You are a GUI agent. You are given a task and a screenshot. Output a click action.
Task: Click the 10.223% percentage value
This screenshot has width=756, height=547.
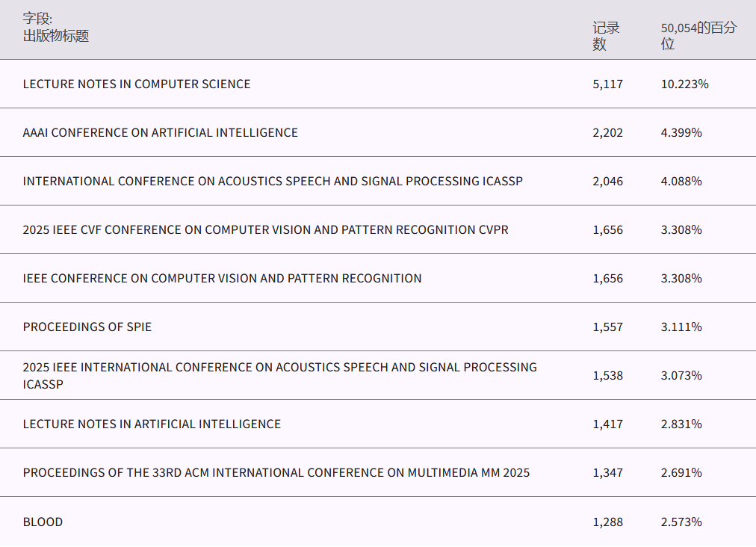coord(684,84)
